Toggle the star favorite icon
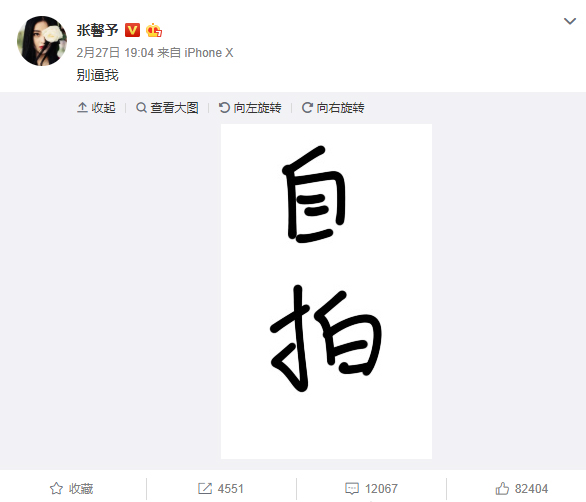This screenshot has height=502, width=586. (56, 489)
